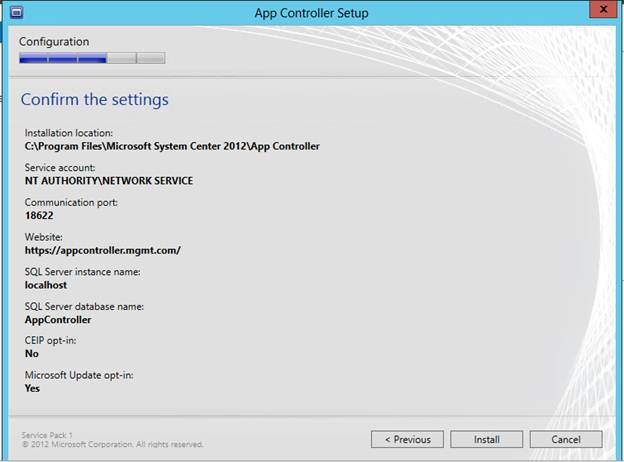Click the CEIP opt-in value No

[32, 354]
